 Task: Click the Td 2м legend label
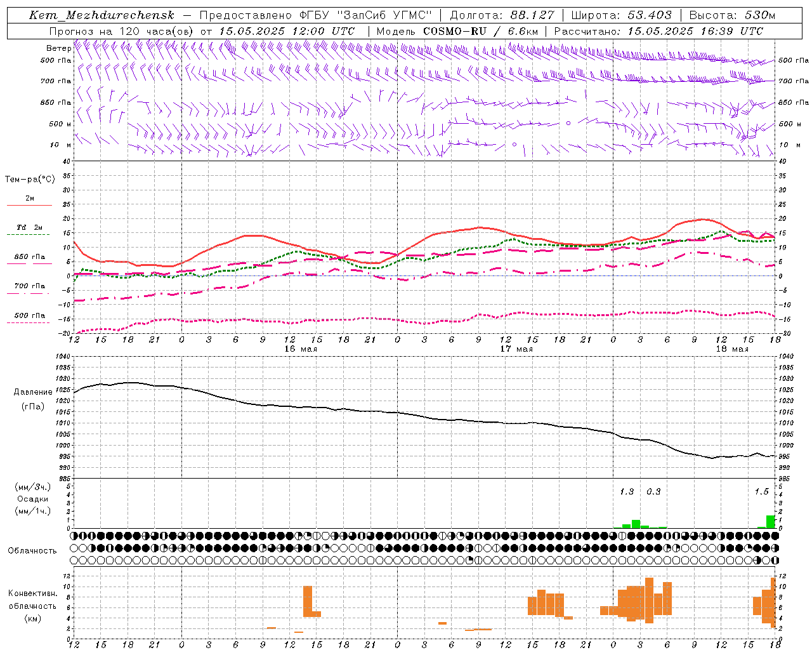30,227
